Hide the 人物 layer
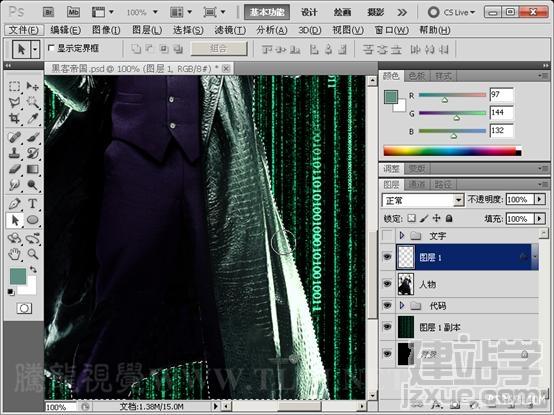554x415 pixels. pos(387,284)
